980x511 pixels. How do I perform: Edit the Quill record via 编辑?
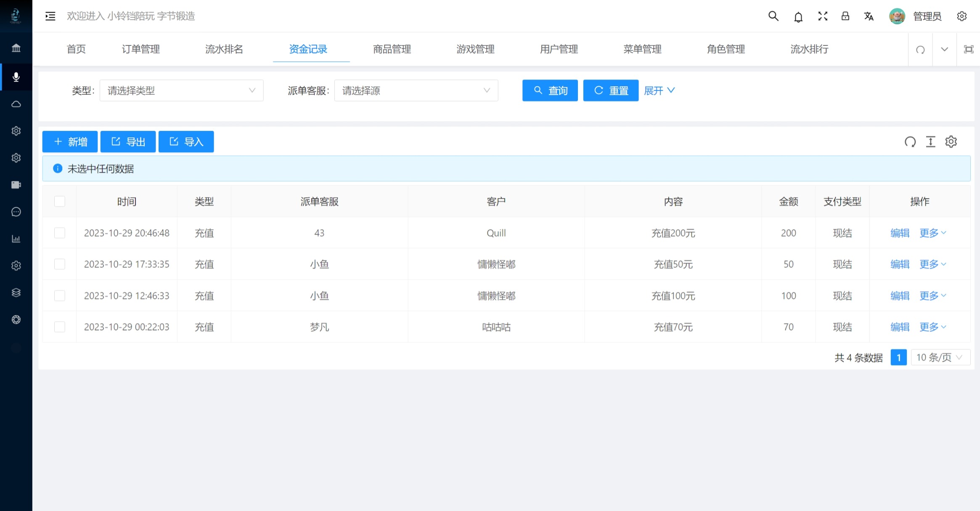point(900,233)
